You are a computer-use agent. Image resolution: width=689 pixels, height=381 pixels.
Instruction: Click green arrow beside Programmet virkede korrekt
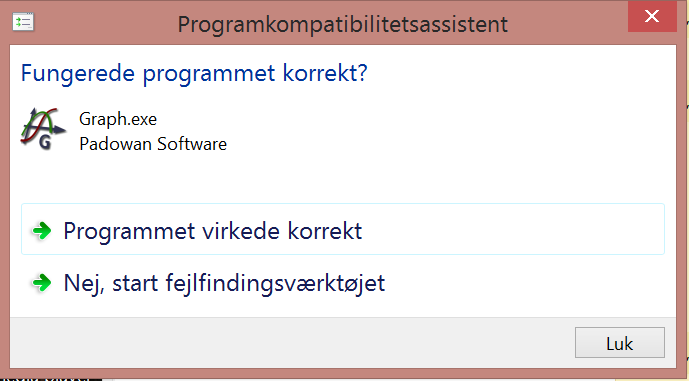pos(42,230)
